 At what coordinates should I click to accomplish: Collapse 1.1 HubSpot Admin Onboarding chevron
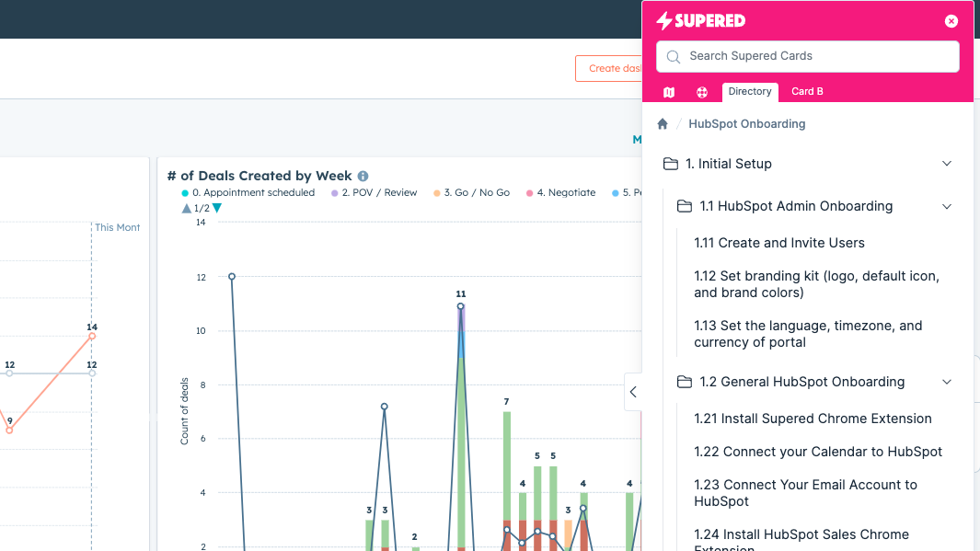947,206
